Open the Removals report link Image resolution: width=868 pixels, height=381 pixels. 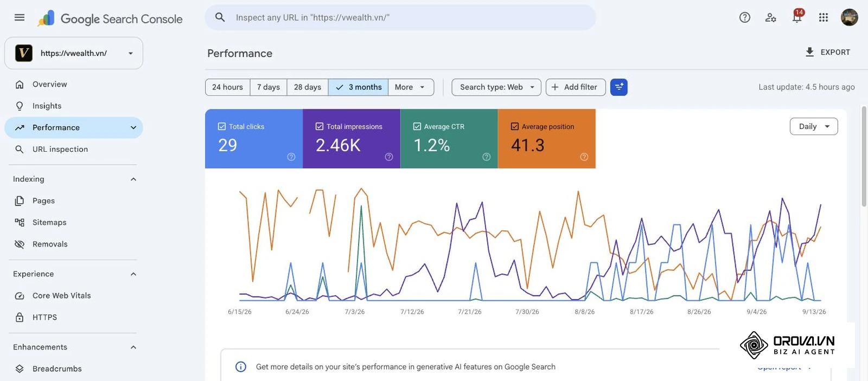pyautogui.click(x=74, y=244)
